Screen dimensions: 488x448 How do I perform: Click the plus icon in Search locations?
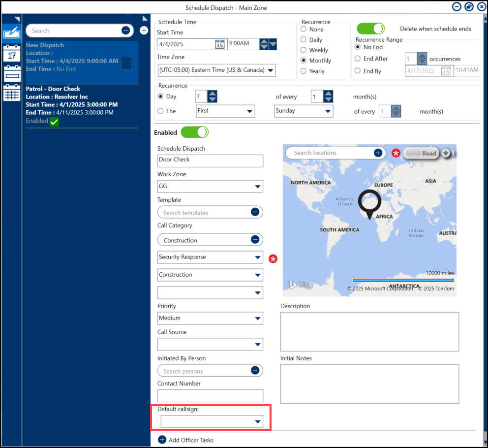378,153
